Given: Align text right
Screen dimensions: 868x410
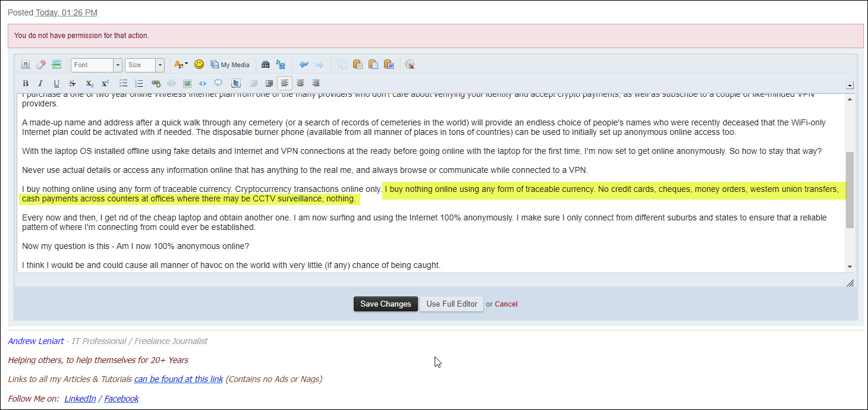Looking at the screenshot, I should click(x=316, y=83).
